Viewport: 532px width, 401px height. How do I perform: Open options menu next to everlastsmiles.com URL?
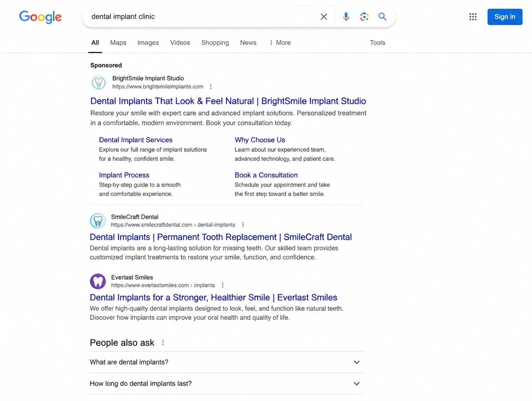click(x=223, y=285)
